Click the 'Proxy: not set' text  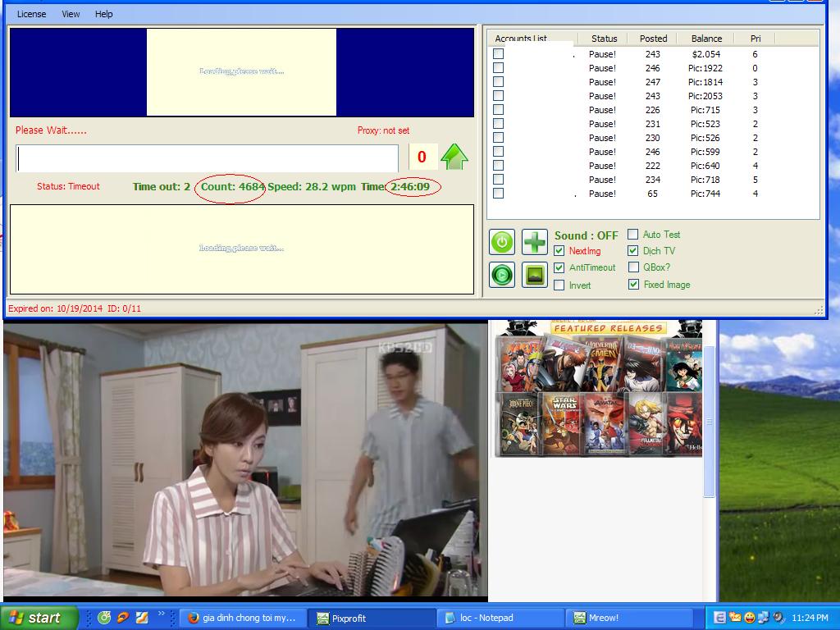[384, 130]
